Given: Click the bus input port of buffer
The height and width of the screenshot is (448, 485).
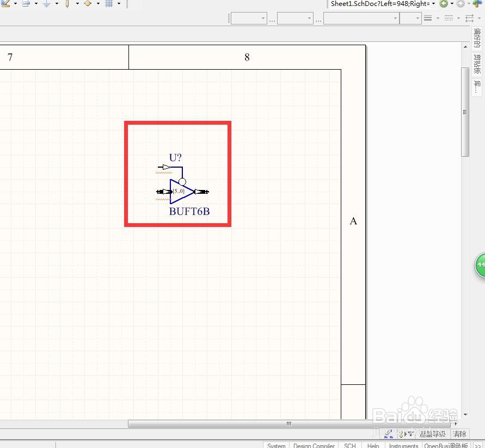Looking at the screenshot, I should (x=164, y=192).
